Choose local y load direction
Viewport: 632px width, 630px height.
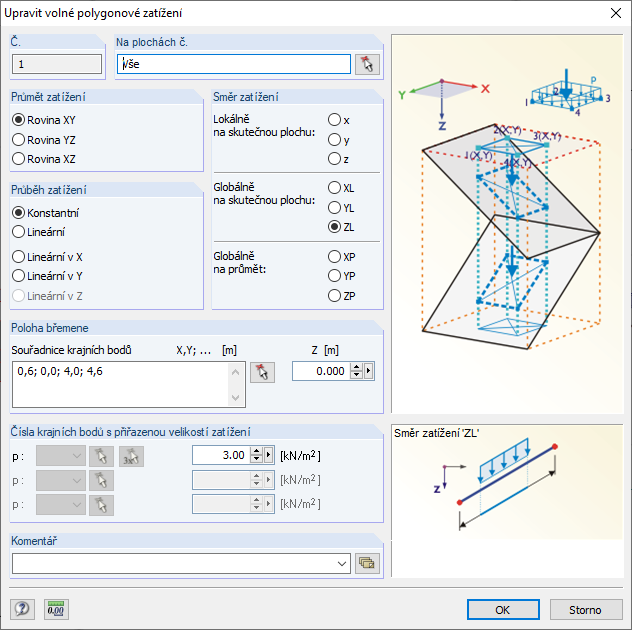339,139
